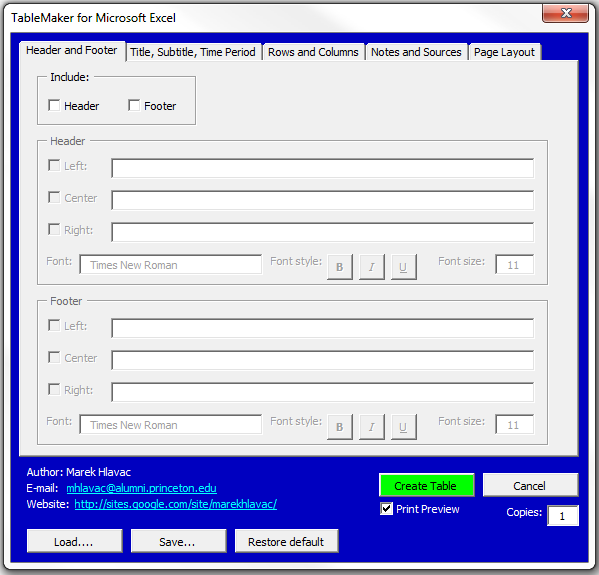The height and width of the screenshot is (575, 599).
Task: Go to Notes and Sources tab
Action: tap(416, 52)
